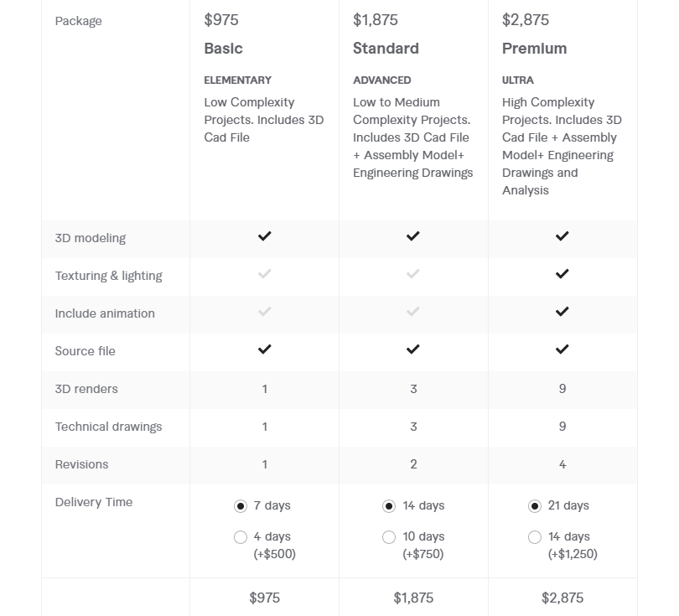This screenshot has height=616, width=679.
Task: Click the $2,875 price at the bottom
Action: coord(562,598)
